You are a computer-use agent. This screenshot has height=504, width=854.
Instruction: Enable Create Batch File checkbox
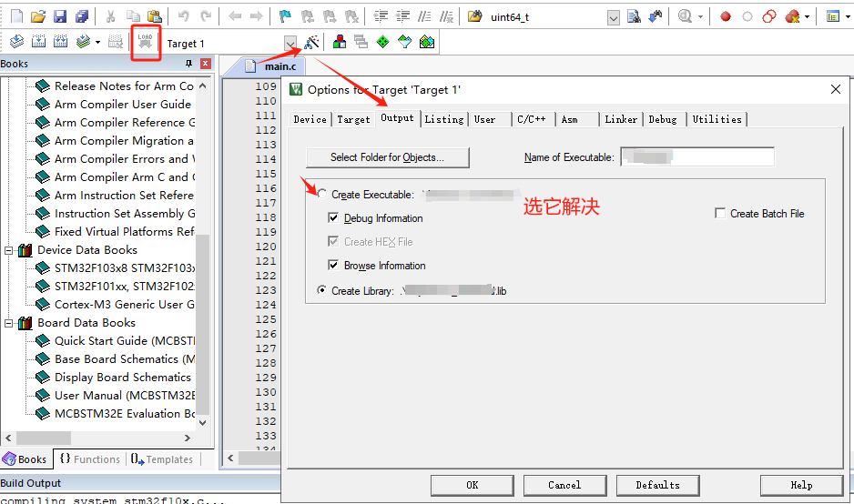[x=720, y=214]
